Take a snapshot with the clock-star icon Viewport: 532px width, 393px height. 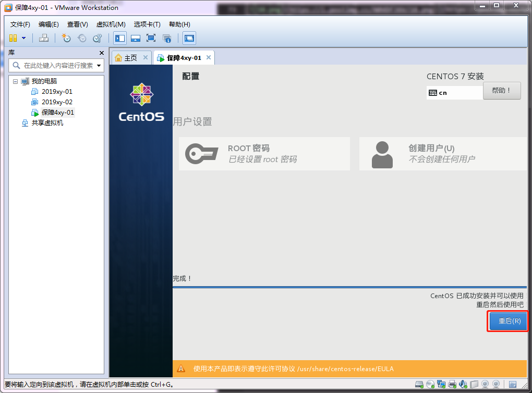[x=66, y=38]
